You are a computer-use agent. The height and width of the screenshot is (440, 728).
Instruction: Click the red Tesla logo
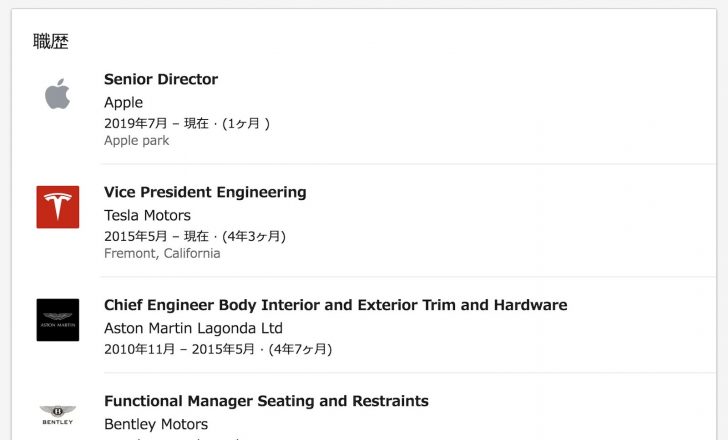[x=57, y=207]
